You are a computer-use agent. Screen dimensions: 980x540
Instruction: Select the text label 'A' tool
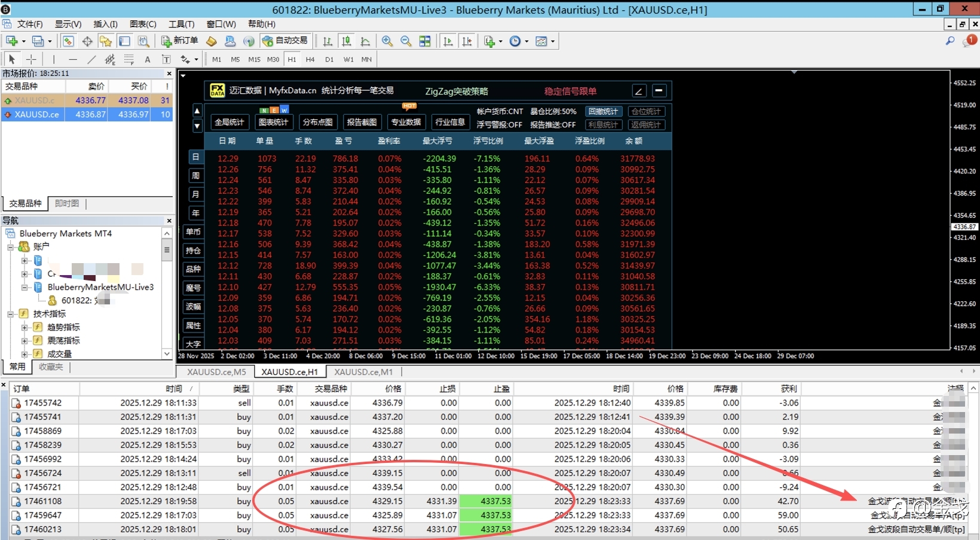[148, 59]
